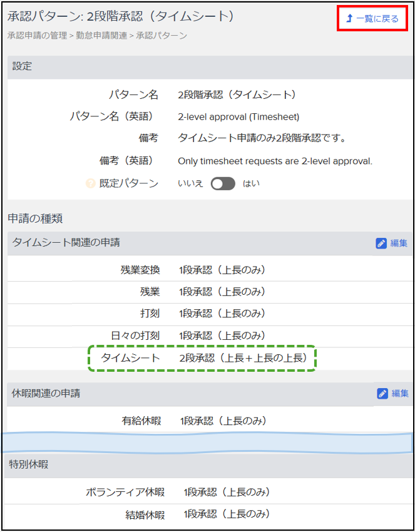Click the 特別休暇 section header
The width and height of the screenshot is (415, 532).
[x=28, y=464]
